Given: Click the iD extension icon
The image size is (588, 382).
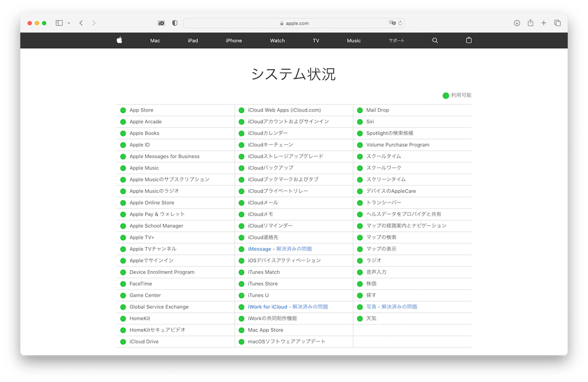Looking at the screenshot, I should 162,23.
